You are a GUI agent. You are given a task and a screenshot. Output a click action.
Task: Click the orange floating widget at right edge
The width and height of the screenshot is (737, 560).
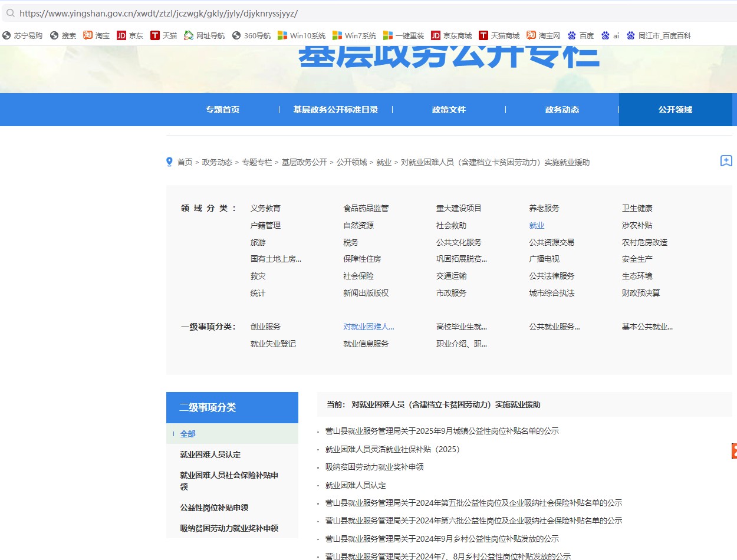point(733,451)
